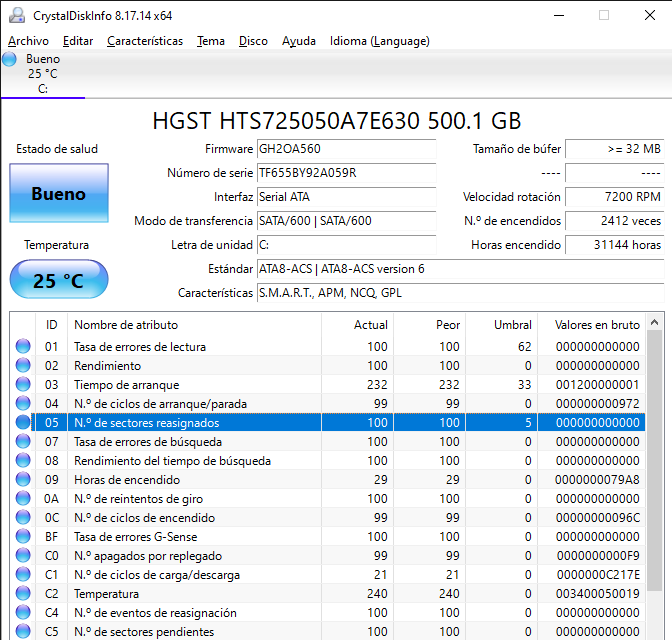Click the Valores en bruto column header
The height and width of the screenshot is (640, 672).
coord(596,324)
